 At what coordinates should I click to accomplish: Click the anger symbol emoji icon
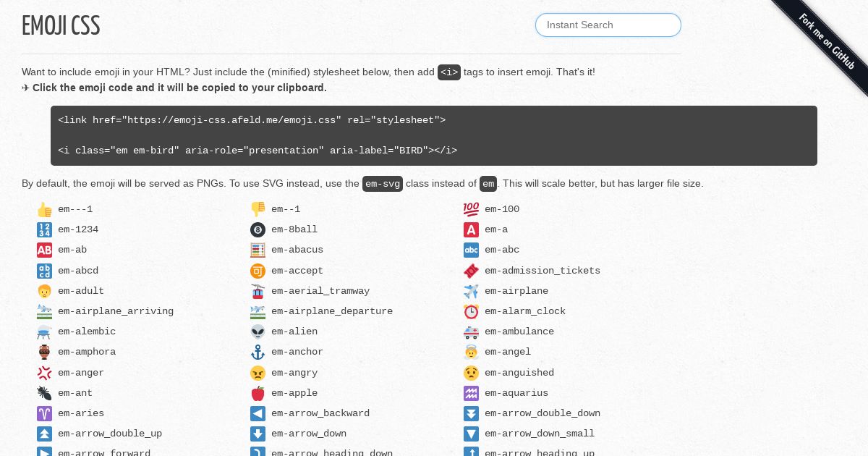coord(44,373)
